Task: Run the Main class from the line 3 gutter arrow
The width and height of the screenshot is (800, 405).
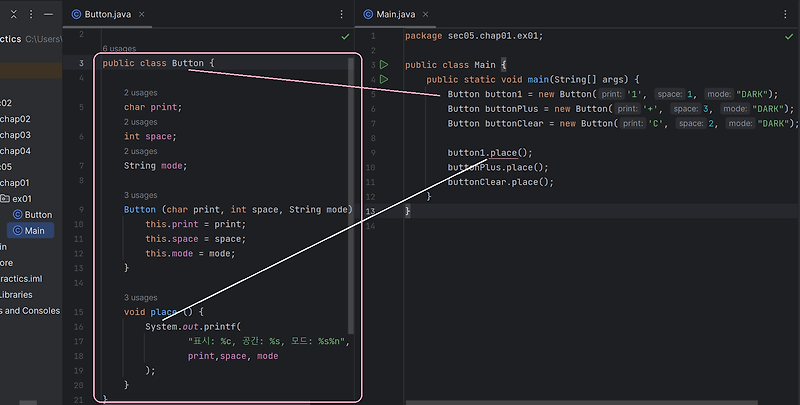Action: [384, 65]
